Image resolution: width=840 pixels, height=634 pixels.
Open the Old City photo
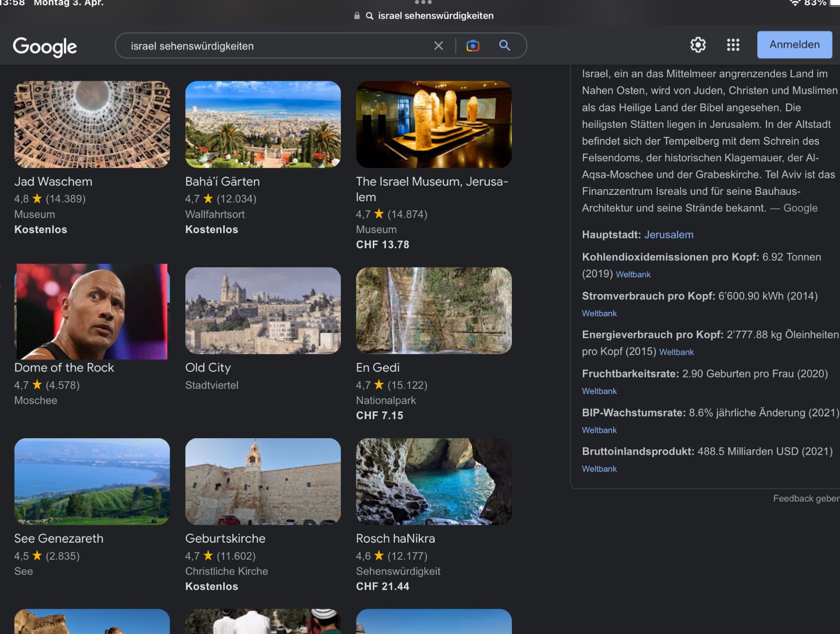(x=263, y=310)
